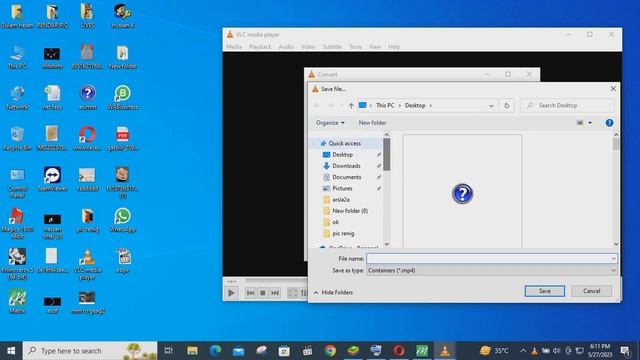Screen dimensions: 640x360
Task: Open Microsoft Edge from the taskbar
Action: click(215, 351)
